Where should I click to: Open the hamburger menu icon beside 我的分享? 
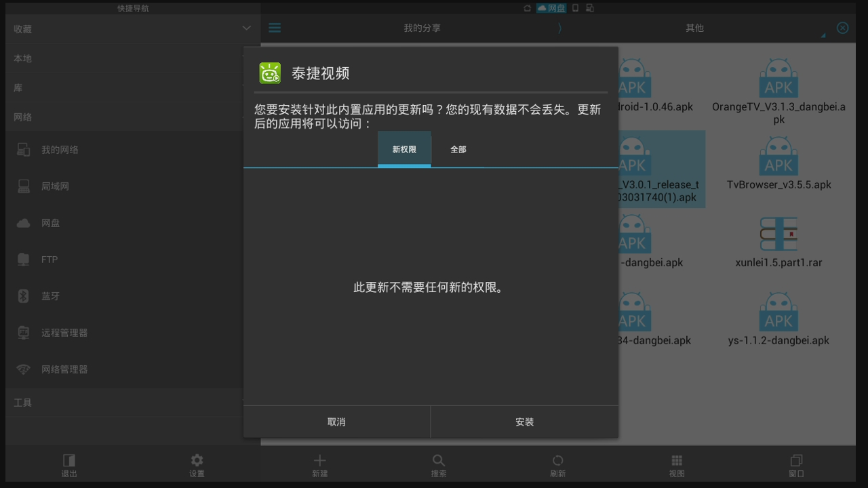275,28
